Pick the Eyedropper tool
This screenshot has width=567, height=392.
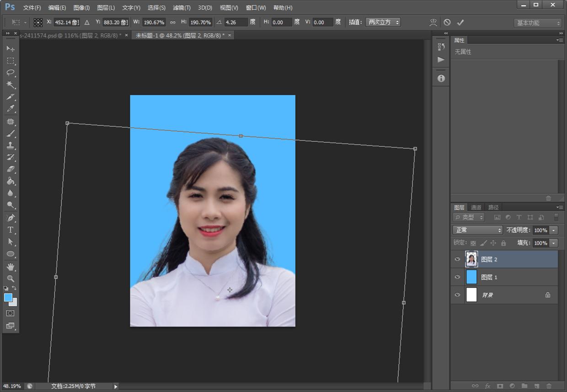[11, 109]
